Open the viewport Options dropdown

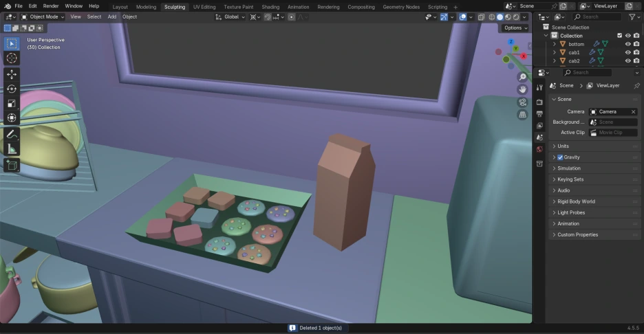coord(515,28)
